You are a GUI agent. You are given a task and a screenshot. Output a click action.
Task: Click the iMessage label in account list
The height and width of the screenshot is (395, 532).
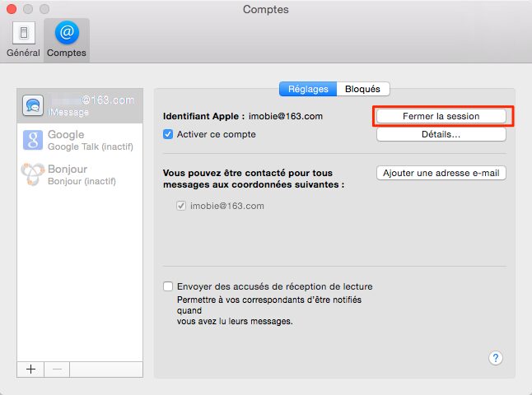[68, 112]
